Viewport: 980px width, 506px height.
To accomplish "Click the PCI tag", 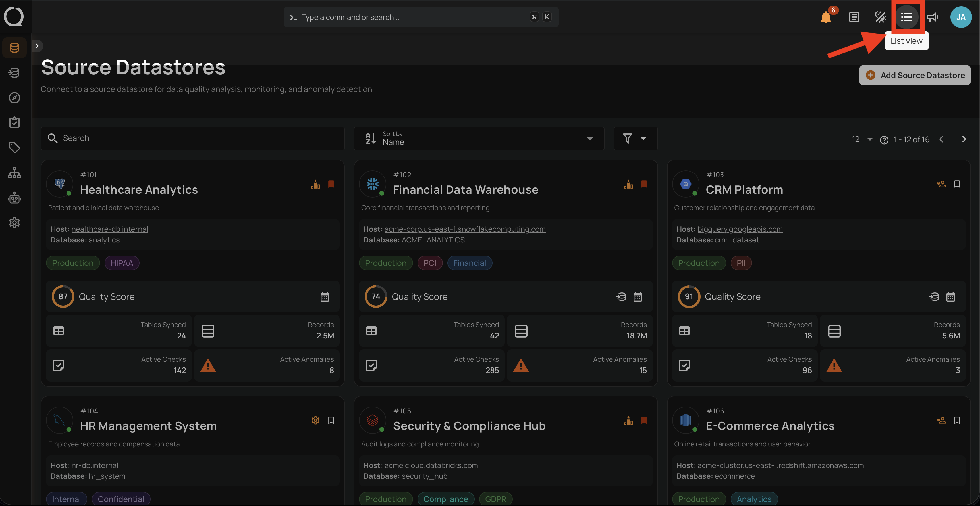I will (430, 263).
